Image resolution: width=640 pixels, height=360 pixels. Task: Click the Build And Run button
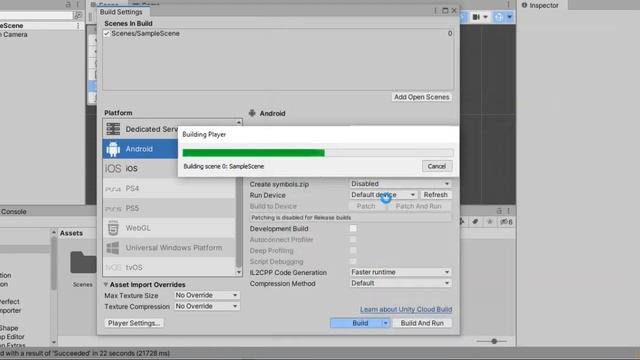tap(422, 323)
